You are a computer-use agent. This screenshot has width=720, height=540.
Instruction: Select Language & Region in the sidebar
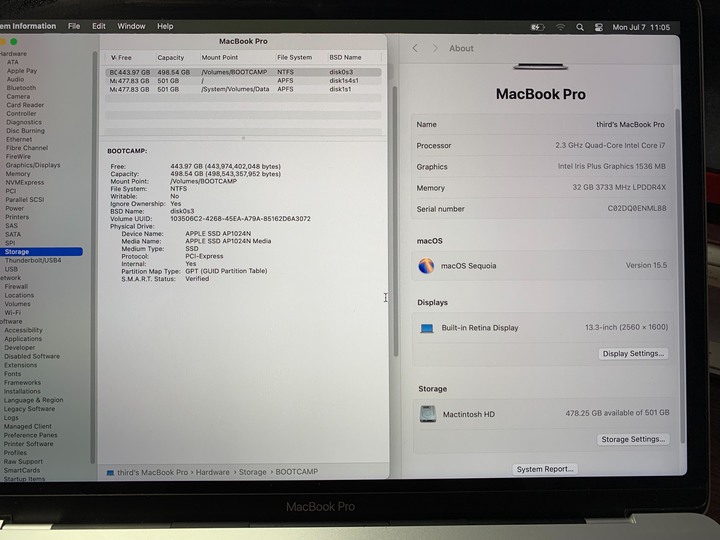[x=34, y=400]
